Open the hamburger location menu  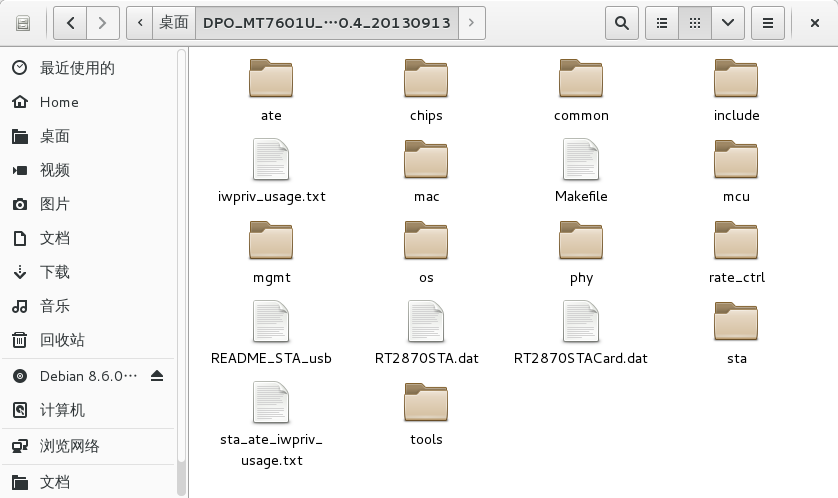(767, 23)
